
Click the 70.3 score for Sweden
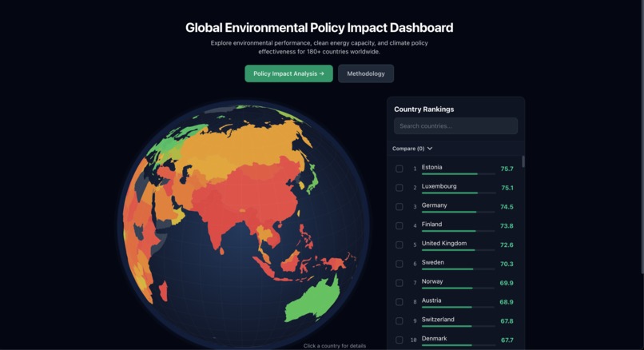point(507,264)
